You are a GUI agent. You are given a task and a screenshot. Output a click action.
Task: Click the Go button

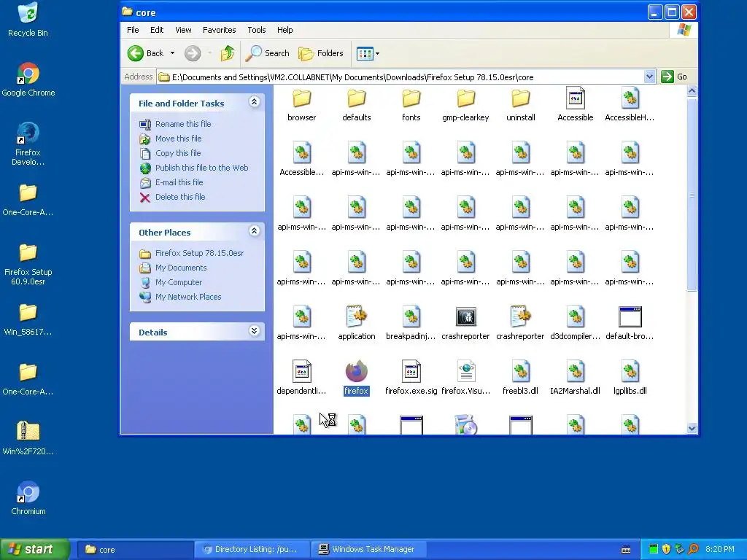(673, 77)
